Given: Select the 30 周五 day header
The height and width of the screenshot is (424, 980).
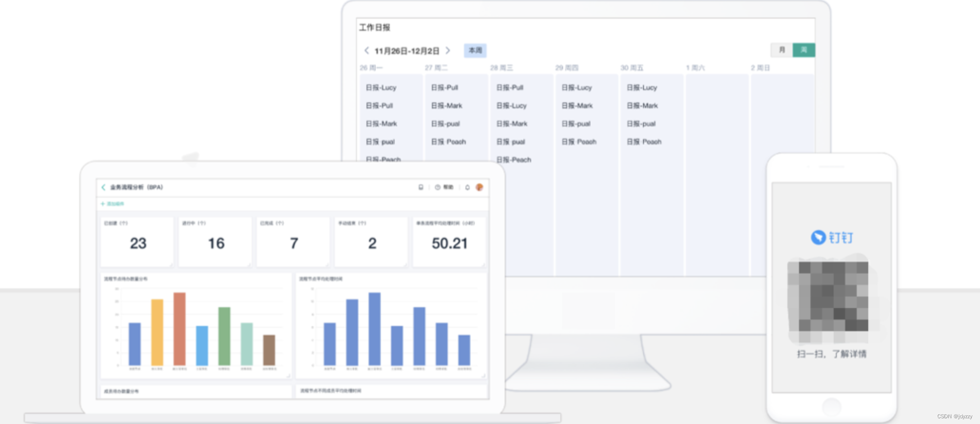Looking at the screenshot, I should tap(632, 68).
